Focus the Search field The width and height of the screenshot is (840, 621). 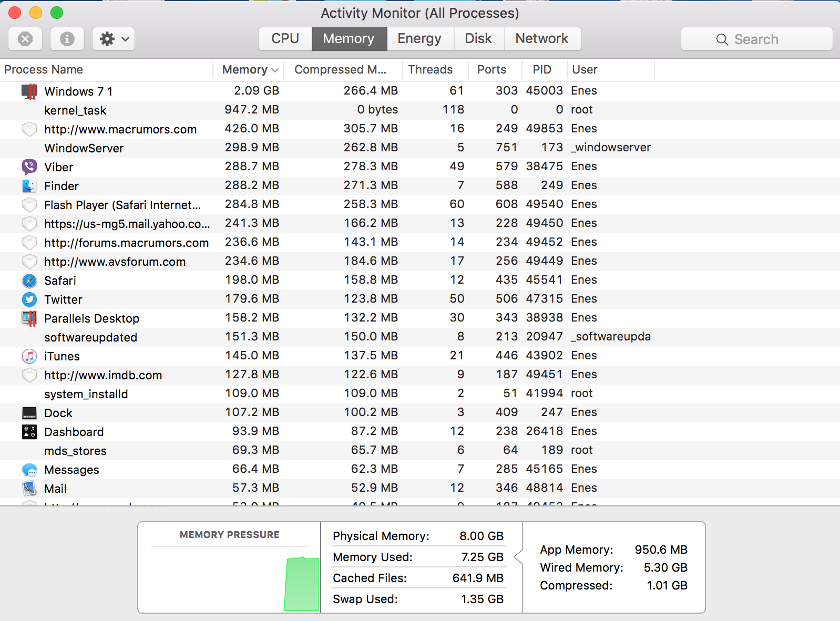pos(756,39)
